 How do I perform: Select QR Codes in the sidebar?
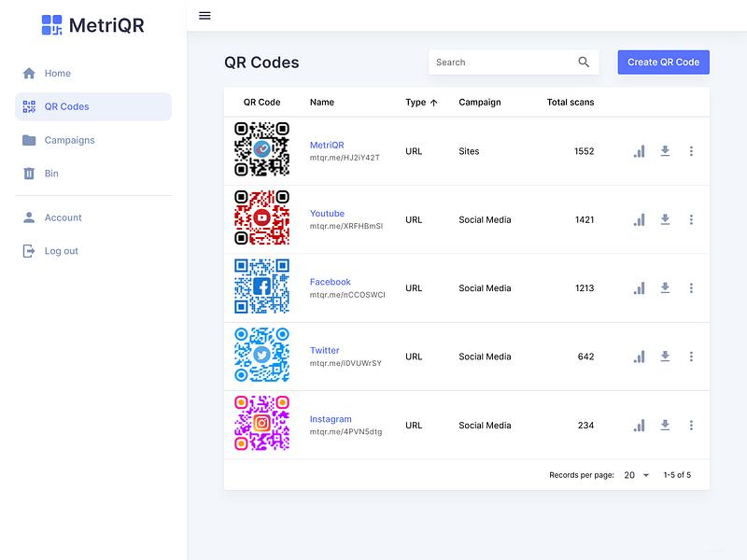[93, 106]
